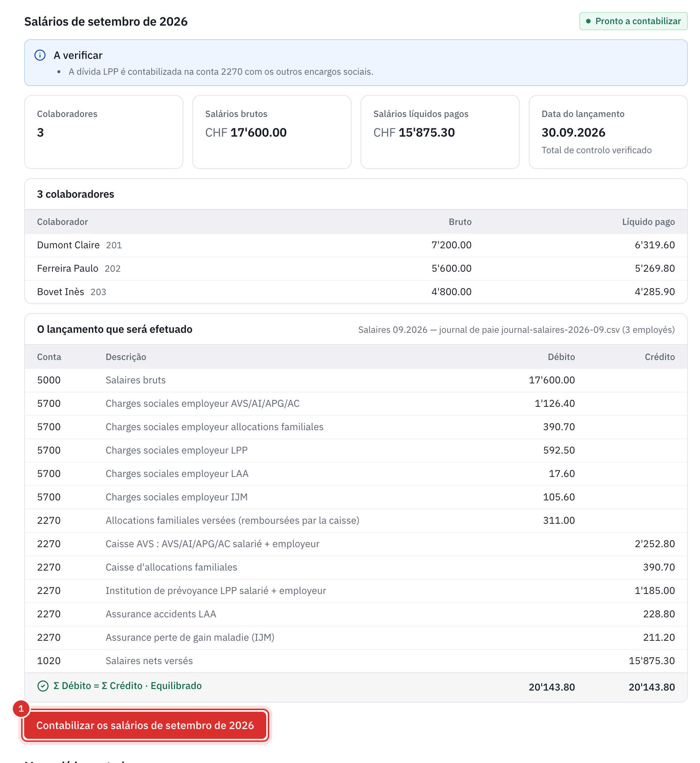Click the Pronto a contabilizar status badge
This screenshot has width=700, height=763.
633,21
